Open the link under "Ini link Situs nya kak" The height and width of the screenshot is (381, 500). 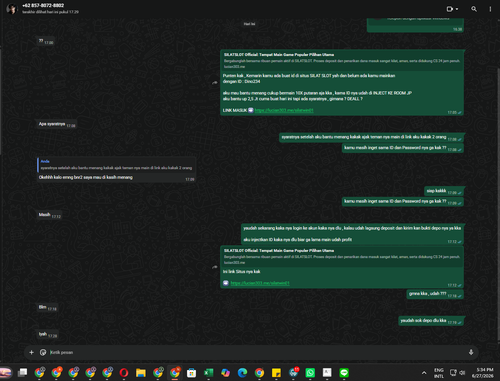pyautogui.click(x=260, y=283)
